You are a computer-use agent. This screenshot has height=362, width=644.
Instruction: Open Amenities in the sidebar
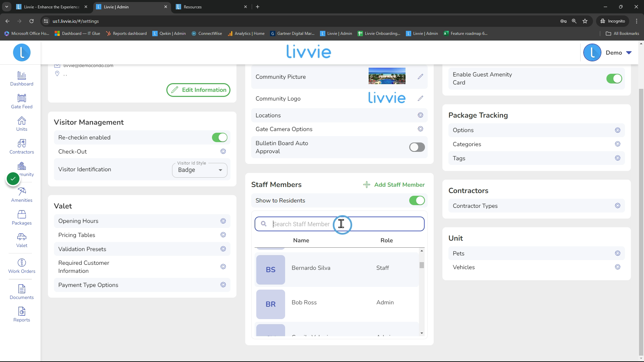click(22, 195)
